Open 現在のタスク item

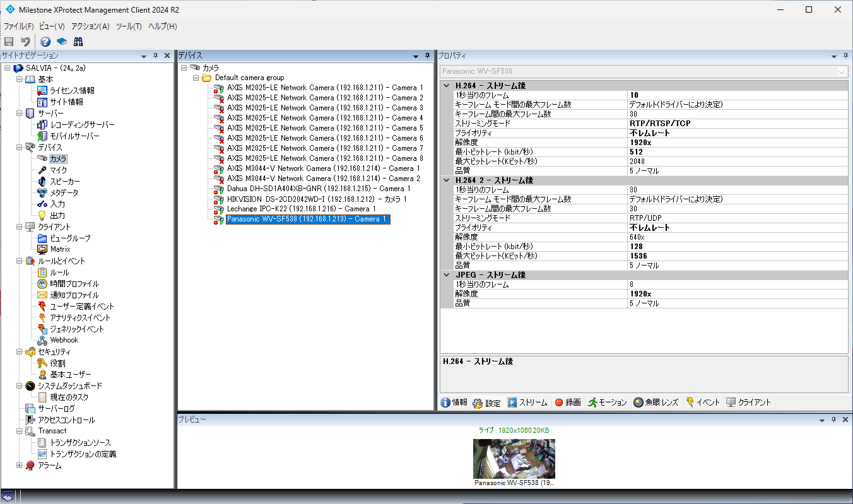tap(69, 397)
